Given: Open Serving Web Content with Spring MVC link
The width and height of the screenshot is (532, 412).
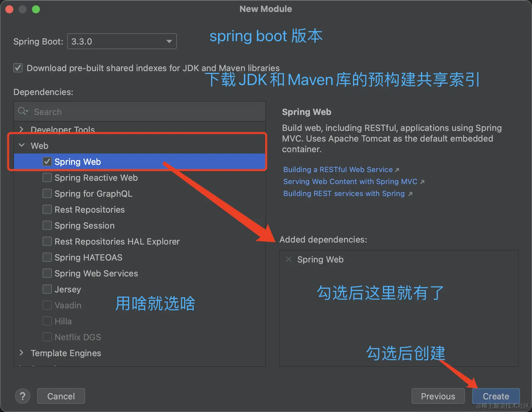Looking at the screenshot, I should tap(350, 181).
